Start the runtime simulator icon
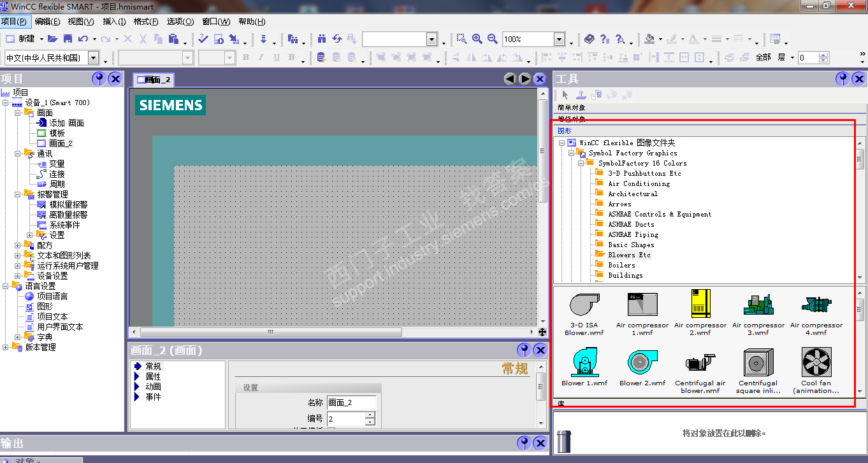 click(219, 39)
